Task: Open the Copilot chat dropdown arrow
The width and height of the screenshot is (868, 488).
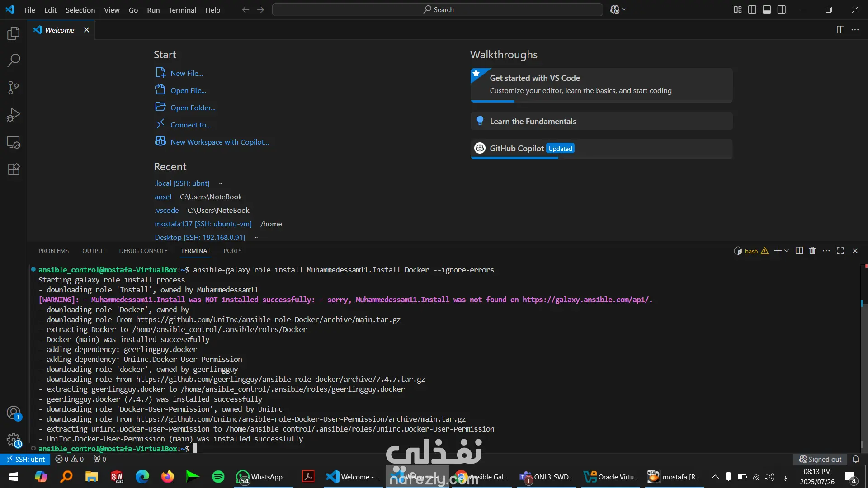Action: click(x=624, y=9)
